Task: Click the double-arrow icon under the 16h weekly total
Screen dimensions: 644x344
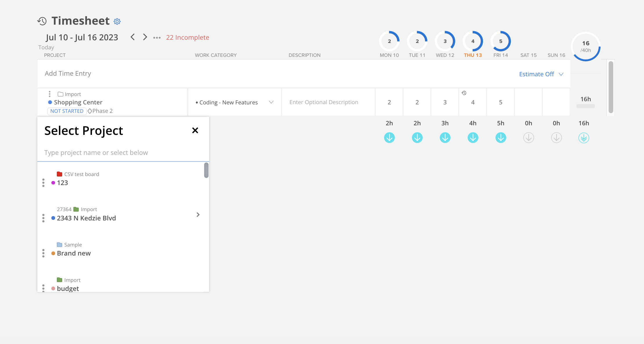Action: [584, 138]
